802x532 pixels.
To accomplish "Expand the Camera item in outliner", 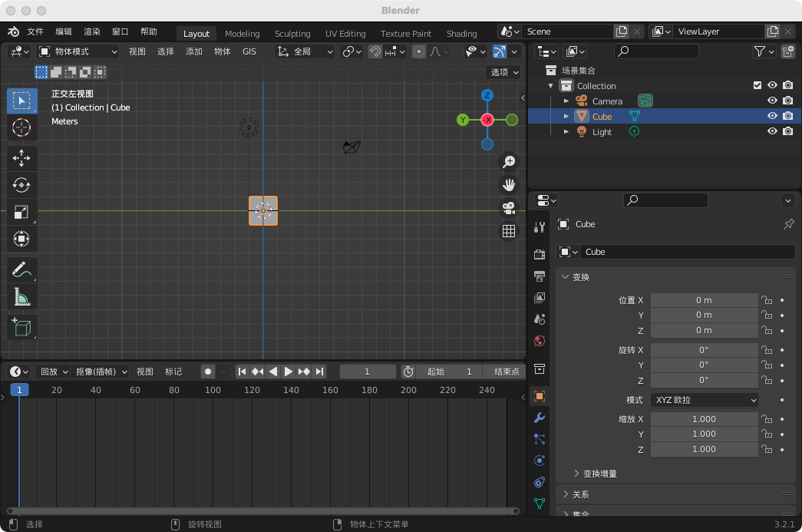I will click(566, 101).
